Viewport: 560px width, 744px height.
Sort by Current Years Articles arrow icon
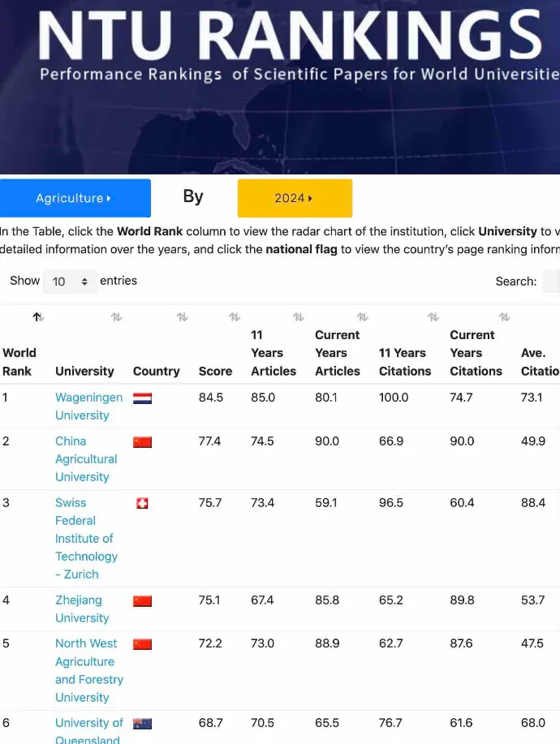pos(363,317)
